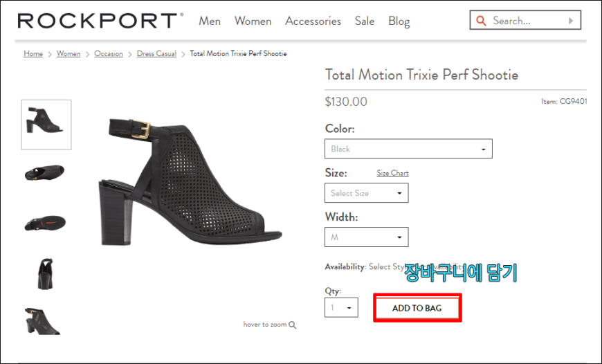Go to Dress Casual breadcrumb link

tap(156, 54)
